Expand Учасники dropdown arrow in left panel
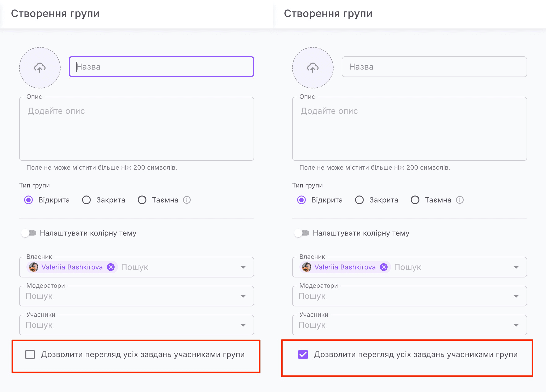Viewport: 546px width, 392px height. click(243, 325)
